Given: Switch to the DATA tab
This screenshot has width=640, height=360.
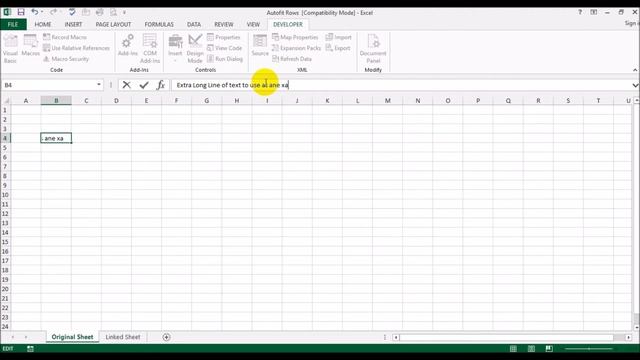Looking at the screenshot, I should [194, 24].
